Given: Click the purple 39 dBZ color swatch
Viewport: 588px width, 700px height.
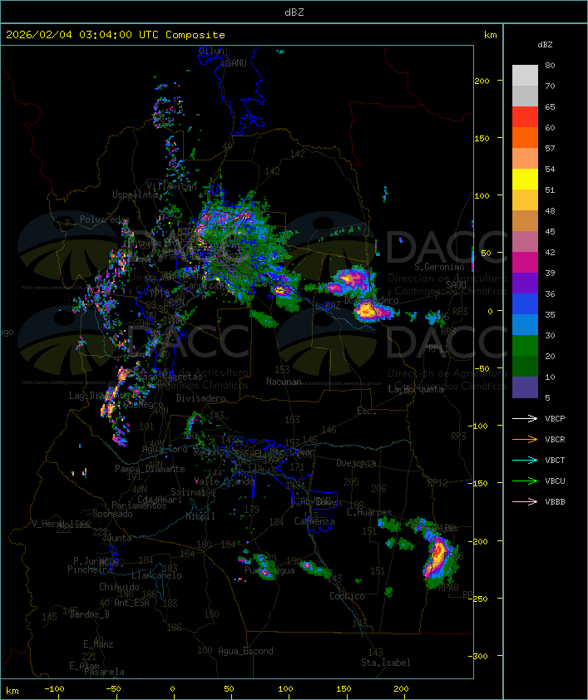Looking at the screenshot, I should pyautogui.click(x=525, y=283).
